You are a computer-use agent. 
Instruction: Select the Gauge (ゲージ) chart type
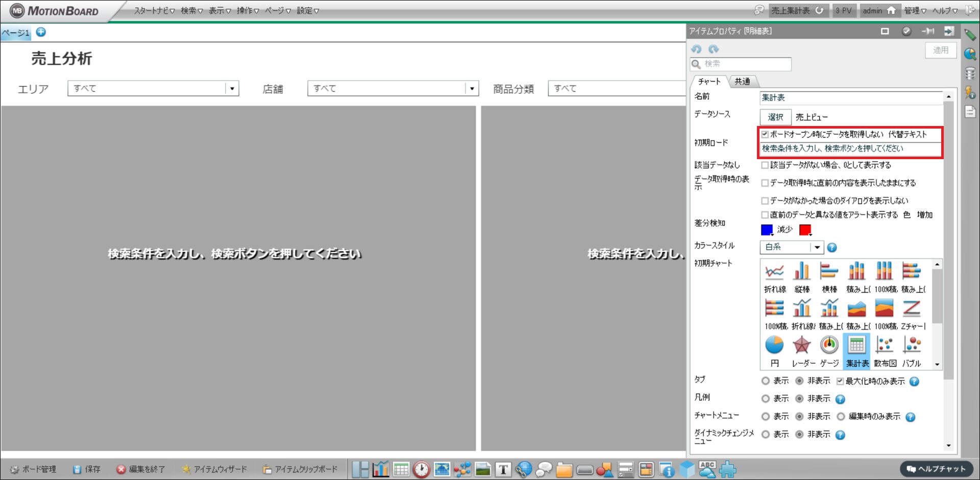[829, 350]
